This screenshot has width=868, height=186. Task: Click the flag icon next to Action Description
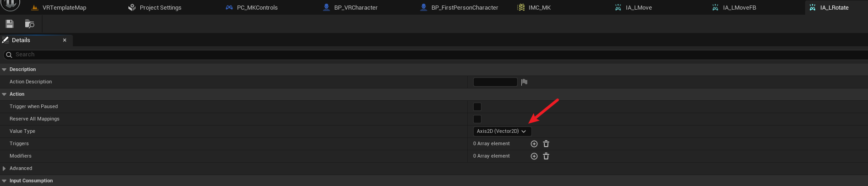525,82
